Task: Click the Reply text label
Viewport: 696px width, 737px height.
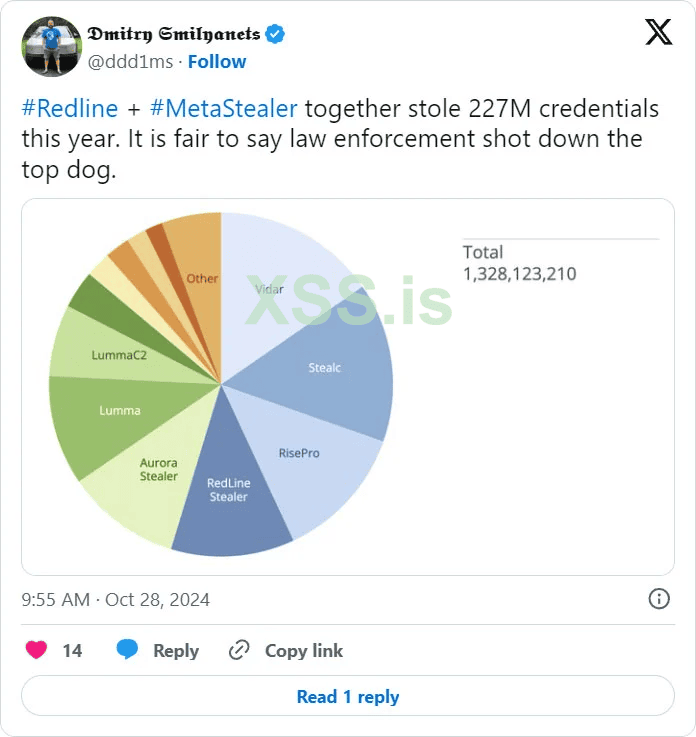Action: pyautogui.click(x=176, y=650)
